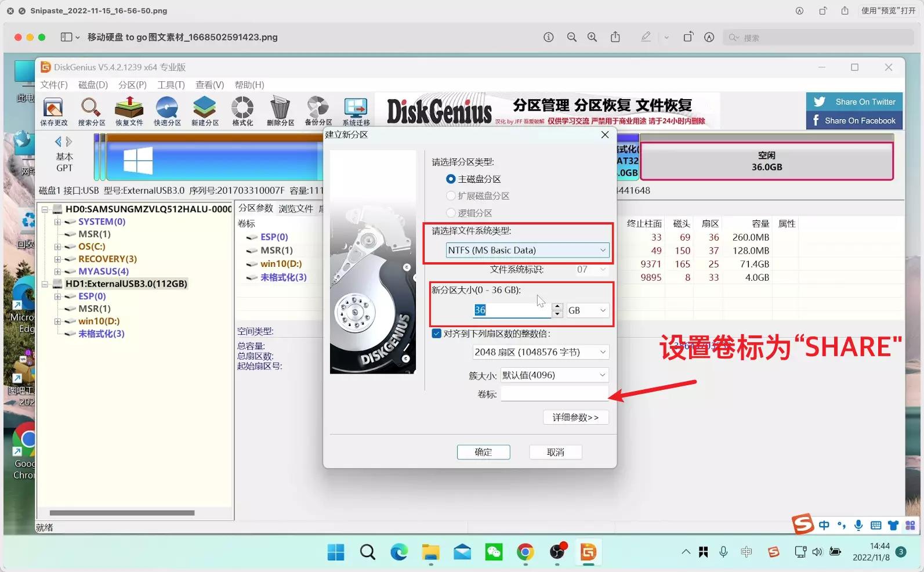Image resolution: width=924 pixels, height=572 pixels.
Task: Click the Format (格式化) toolbar icon
Action: pyautogui.click(x=242, y=111)
